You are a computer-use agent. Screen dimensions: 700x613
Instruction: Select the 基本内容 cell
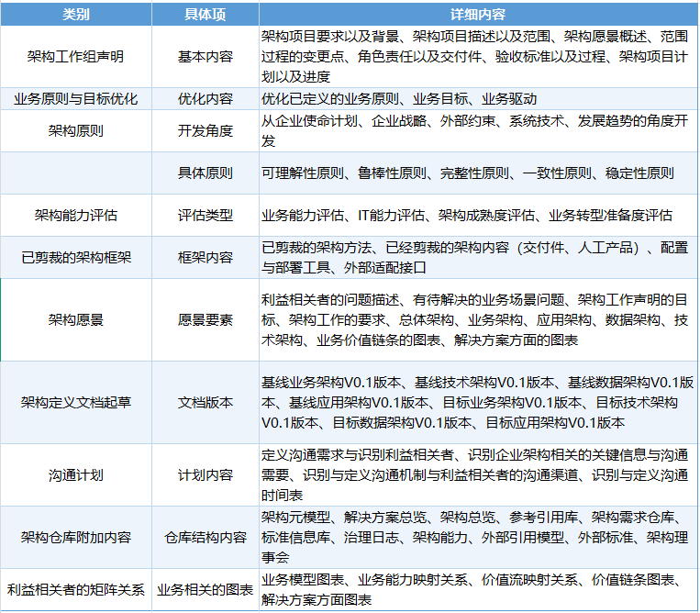coord(206,56)
